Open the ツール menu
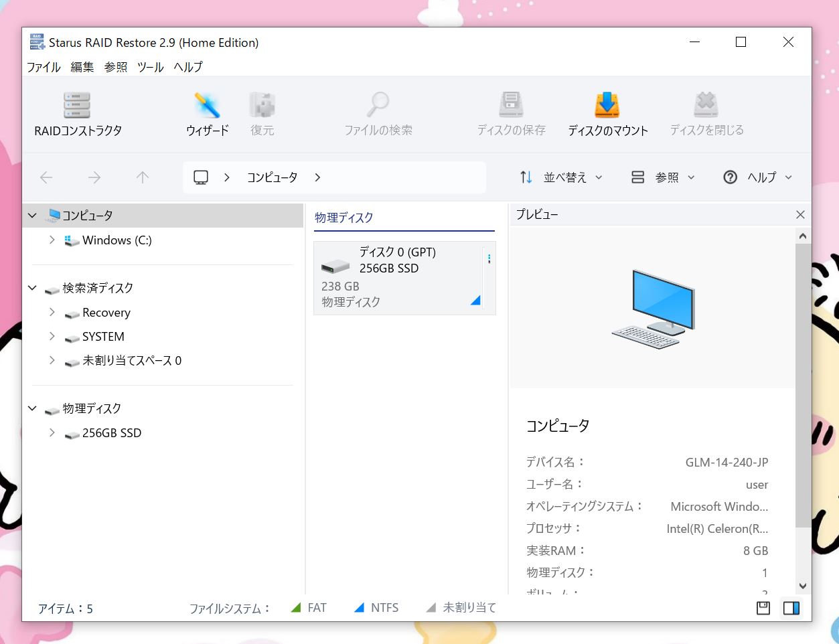The width and height of the screenshot is (839, 644). point(151,67)
